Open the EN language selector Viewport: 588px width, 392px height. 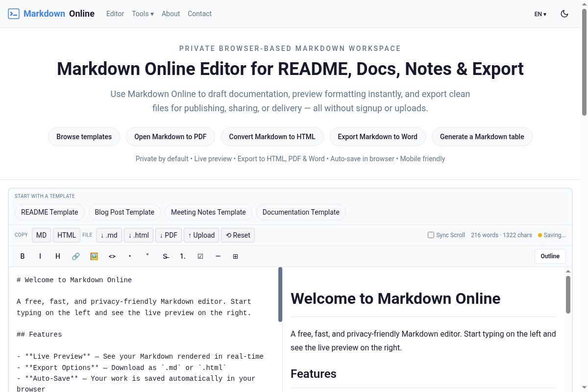click(540, 14)
